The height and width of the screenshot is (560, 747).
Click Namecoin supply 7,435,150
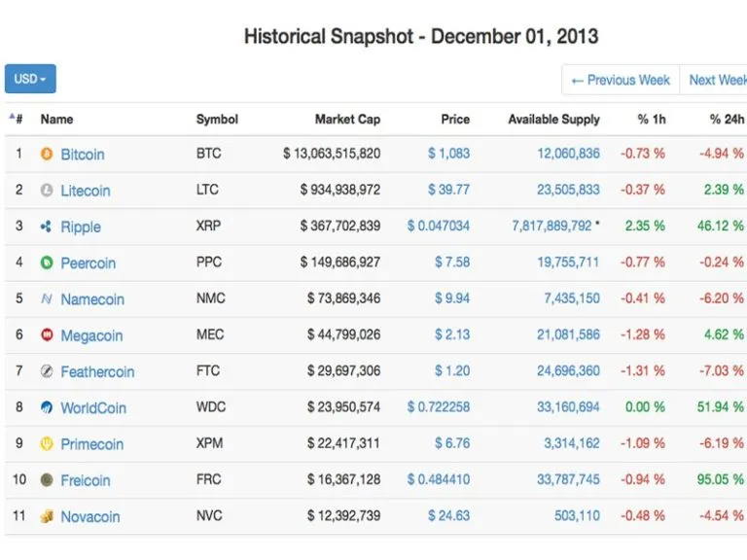tap(572, 298)
